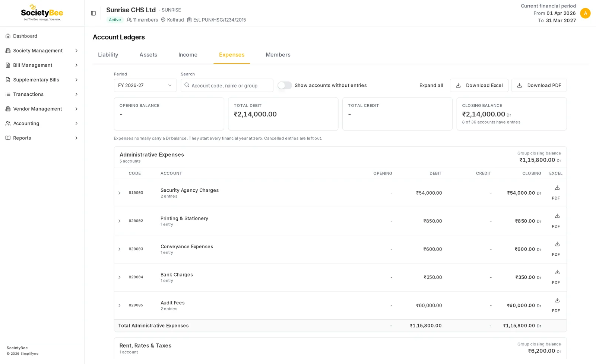Switch to the Members tab
The width and height of the screenshot is (596, 364).
[278, 55]
